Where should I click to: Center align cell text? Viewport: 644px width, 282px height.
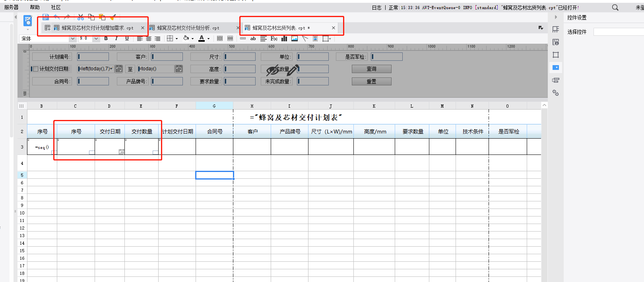tap(149, 39)
